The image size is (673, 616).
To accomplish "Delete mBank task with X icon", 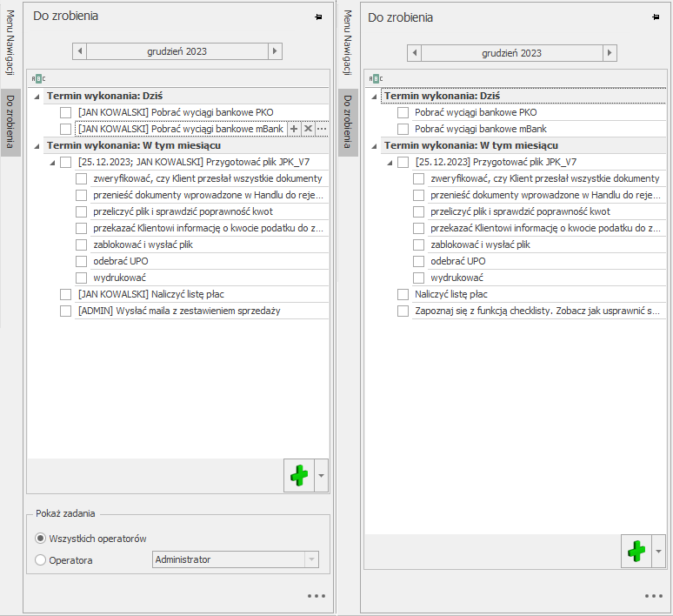I will 308,129.
